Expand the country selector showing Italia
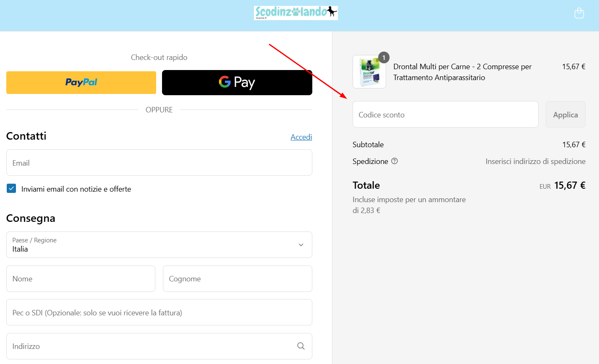Screen dimensions: 599x364 (x=159, y=245)
